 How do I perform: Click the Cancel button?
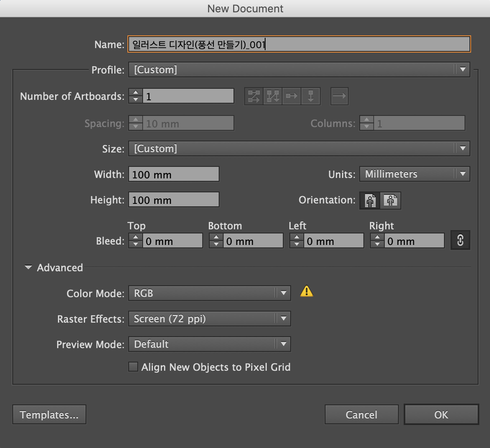click(362, 415)
